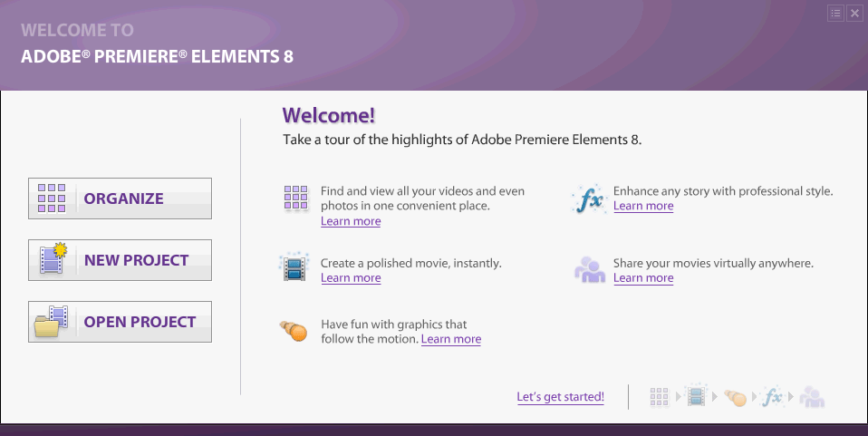This screenshot has height=436, width=868.
Task: Jump to the motion ball step in the bottom tour strip
Action: 735,397
